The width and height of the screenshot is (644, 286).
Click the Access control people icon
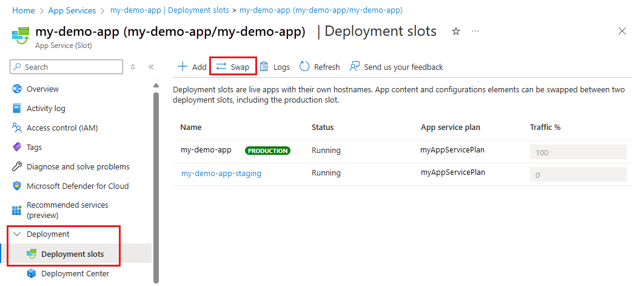coord(17,128)
